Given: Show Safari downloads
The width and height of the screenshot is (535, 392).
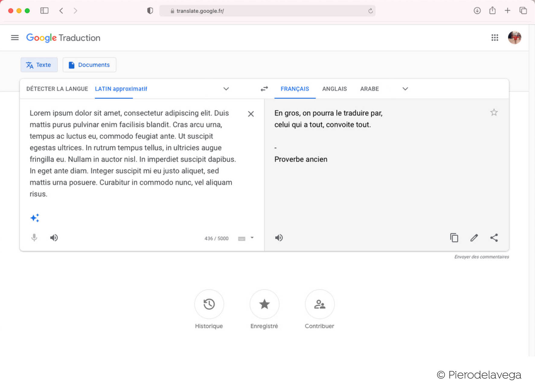Looking at the screenshot, I should [x=477, y=11].
